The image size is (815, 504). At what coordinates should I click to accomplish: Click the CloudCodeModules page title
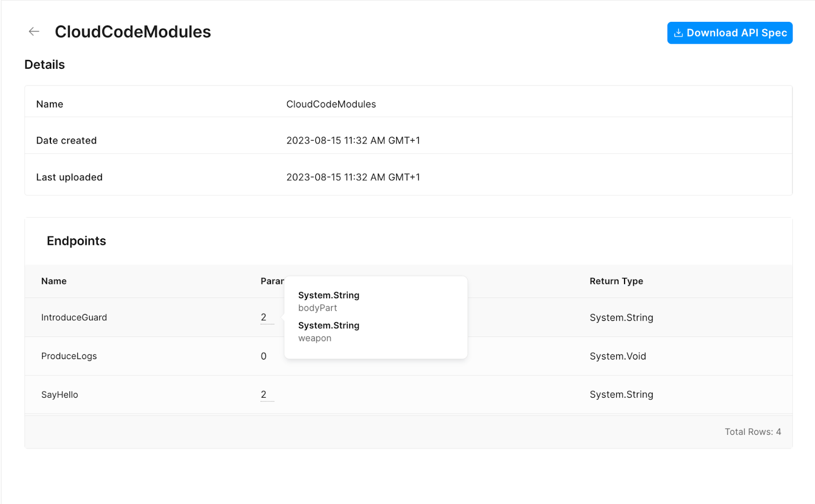[x=132, y=32]
